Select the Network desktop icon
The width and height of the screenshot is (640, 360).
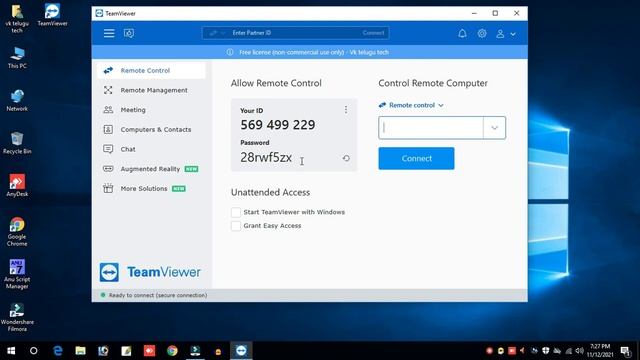pyautogui.click(x=17, y=100)
